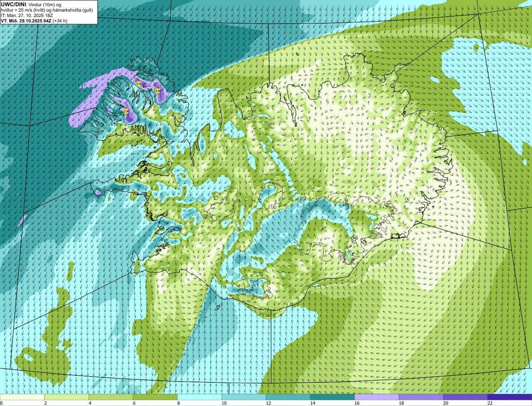Click the legend scale label '10'
This screenshot has height=406, width=532.
coord(224,403)
